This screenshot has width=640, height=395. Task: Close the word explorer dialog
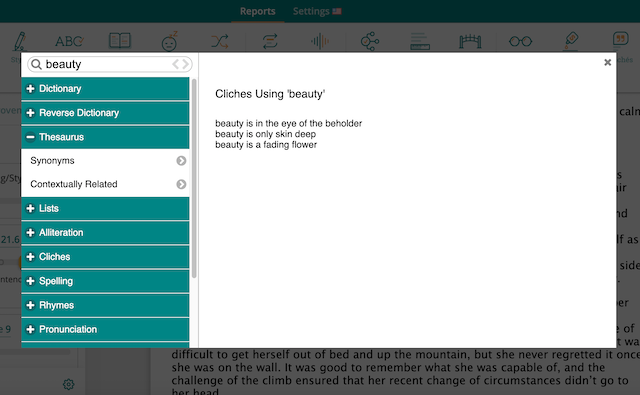point(607,62)
